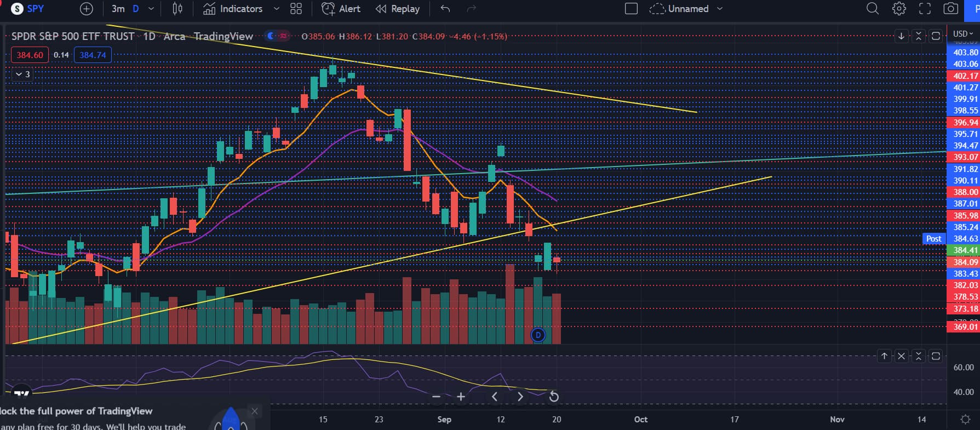Select the D daily interval
The width and height of the screenshot is (980, 430).
pyautogui.click(x=136, y=9)
